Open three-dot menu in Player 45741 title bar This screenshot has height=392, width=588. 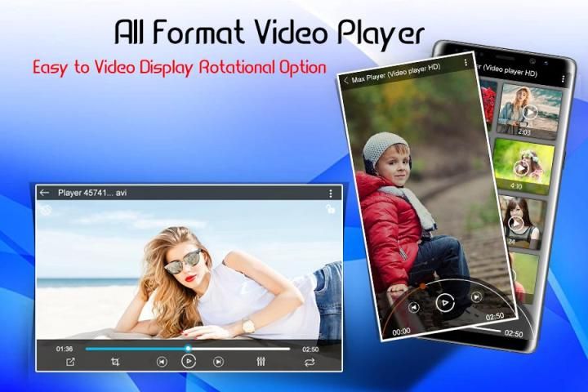[x=331, y=194]
